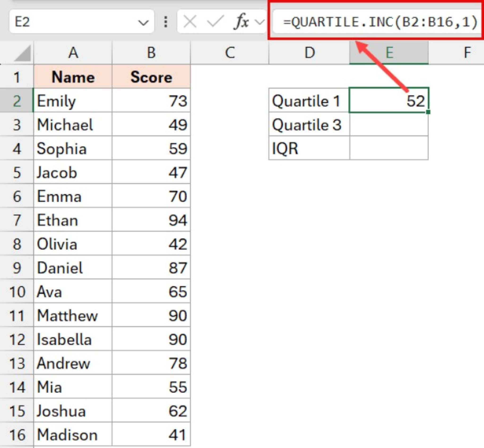Select column A header
This screenshot has width=484, height=448.
[73, 52]
